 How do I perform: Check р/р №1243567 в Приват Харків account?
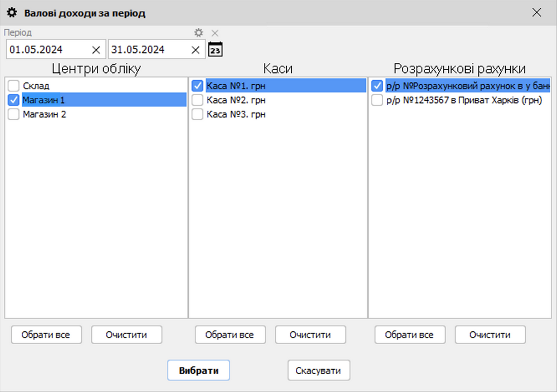coord(377,100)
